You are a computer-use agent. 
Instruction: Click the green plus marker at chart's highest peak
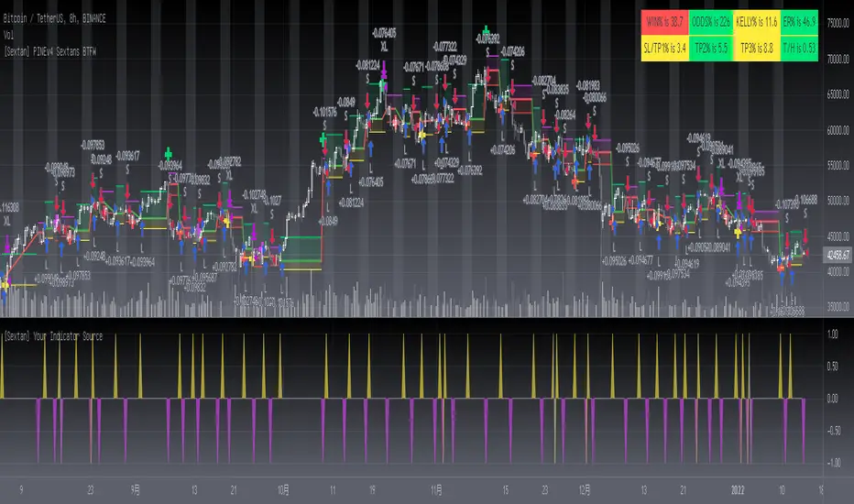point(486,29)
